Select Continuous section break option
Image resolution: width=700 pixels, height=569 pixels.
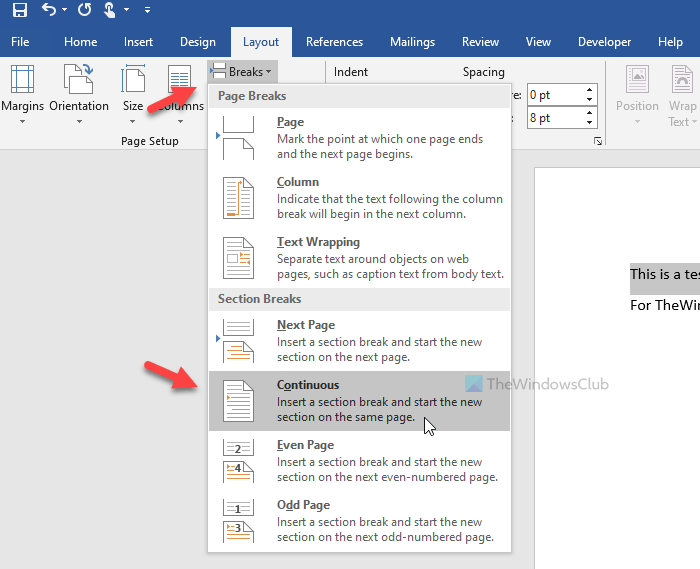pyautogui.click(x=359, y=401)
